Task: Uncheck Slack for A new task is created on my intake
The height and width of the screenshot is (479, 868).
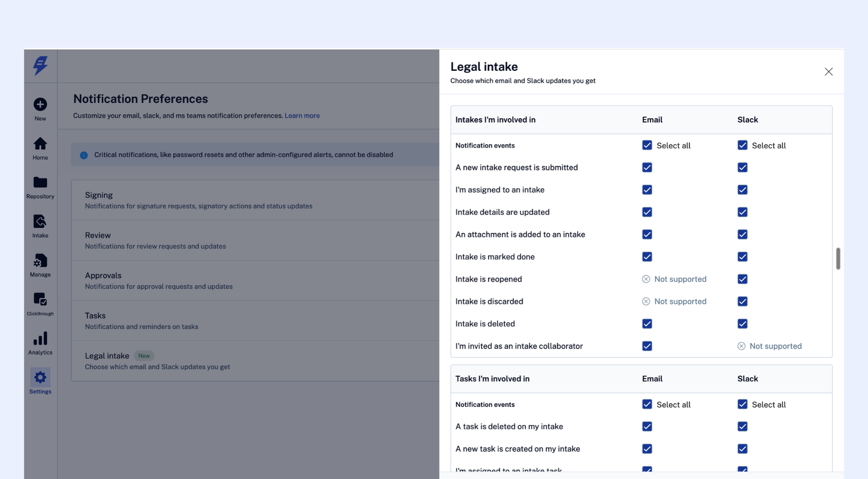Action: [x=743, y=449]
